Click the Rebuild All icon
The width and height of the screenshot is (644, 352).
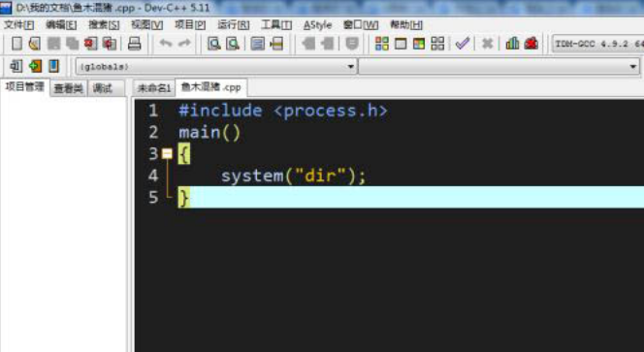tap(437, 44)
